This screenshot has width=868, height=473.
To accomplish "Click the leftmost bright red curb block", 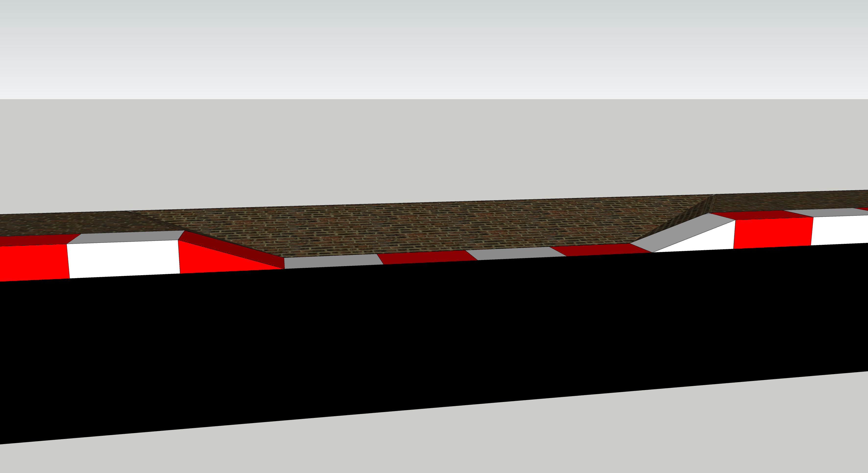I will [x=34, y=263].
